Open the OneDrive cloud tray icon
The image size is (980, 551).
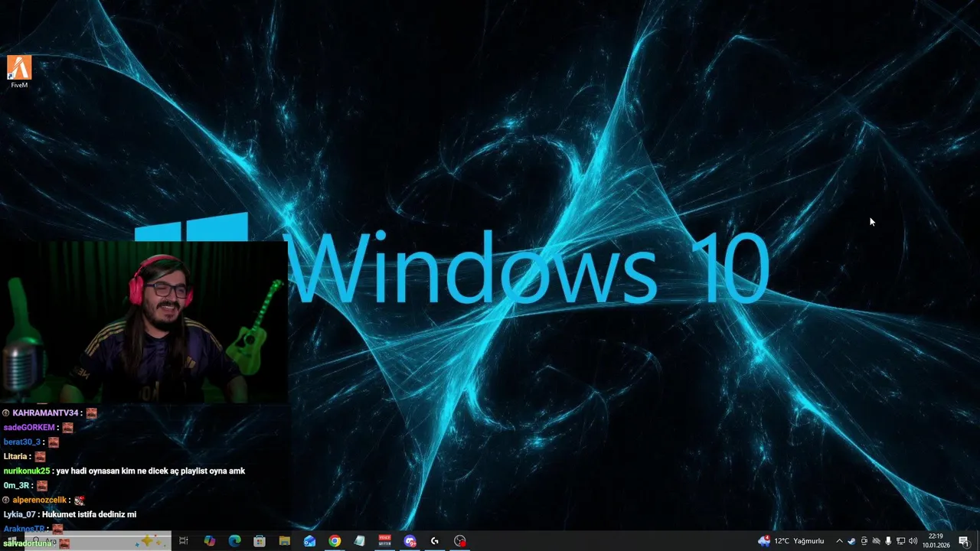pos(877,541)
